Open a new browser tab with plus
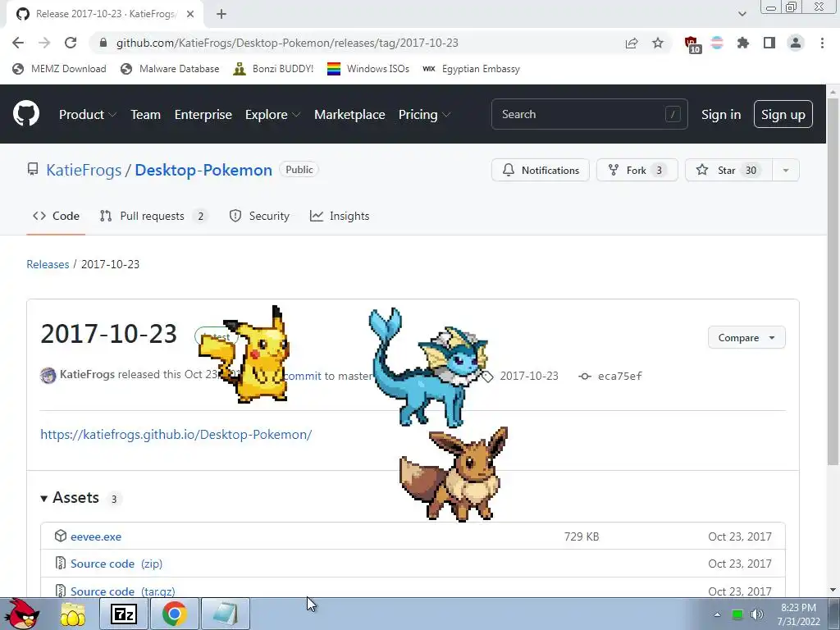 click(221, 14)
